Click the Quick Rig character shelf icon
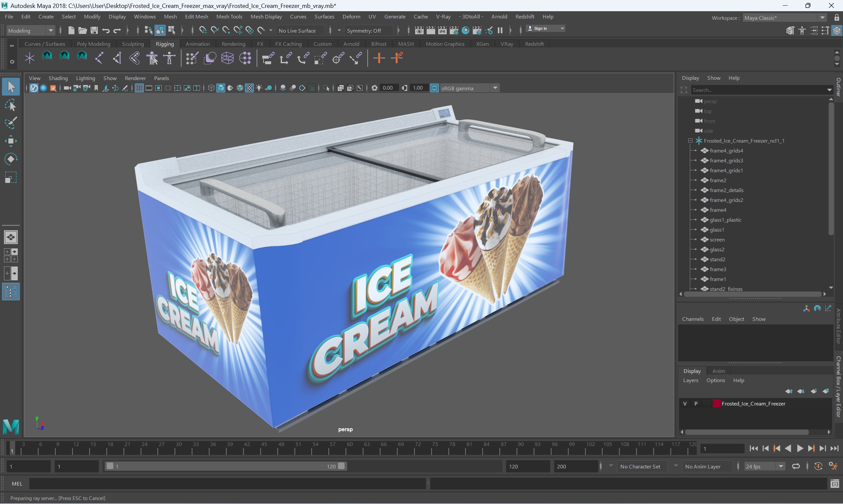The width and height of the screenshot is (843, 504). pos(152,58)
